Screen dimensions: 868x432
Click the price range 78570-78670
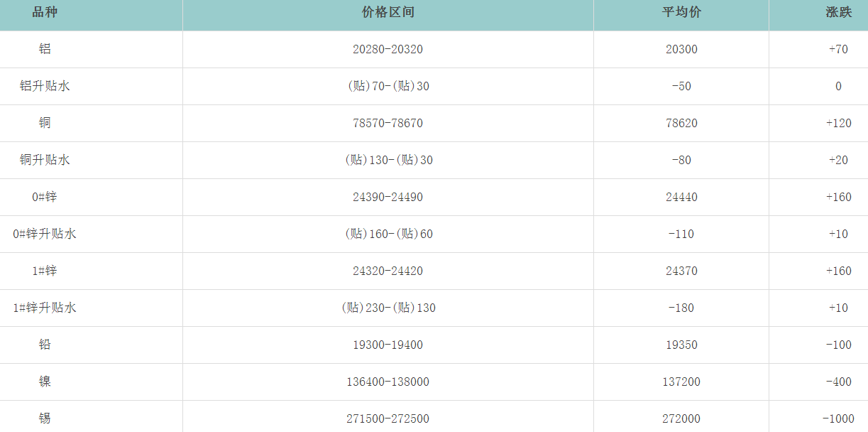(388, 123)
